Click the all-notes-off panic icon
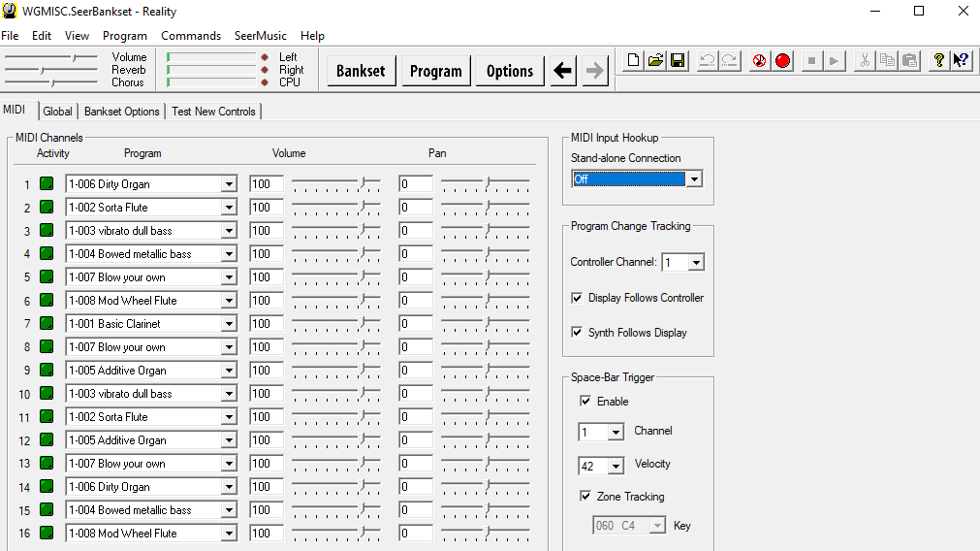This screenshot has height=551, width=980. 759,60
